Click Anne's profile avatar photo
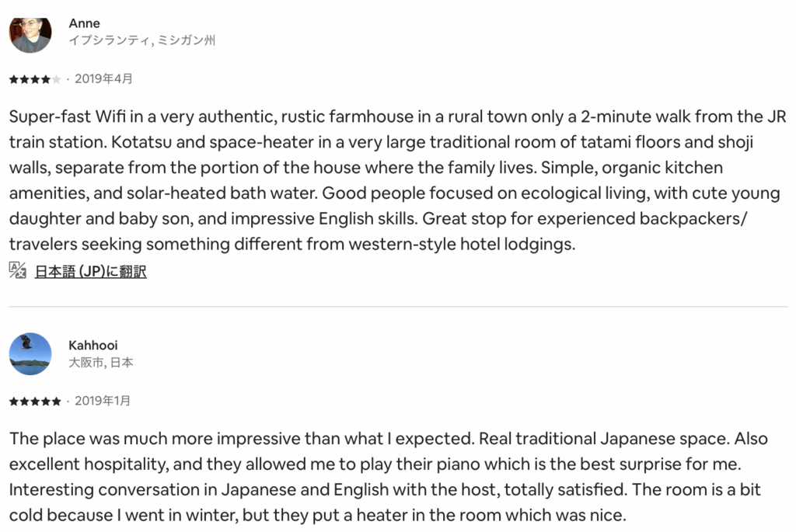 pyautogui.click(x=30, y=33)
